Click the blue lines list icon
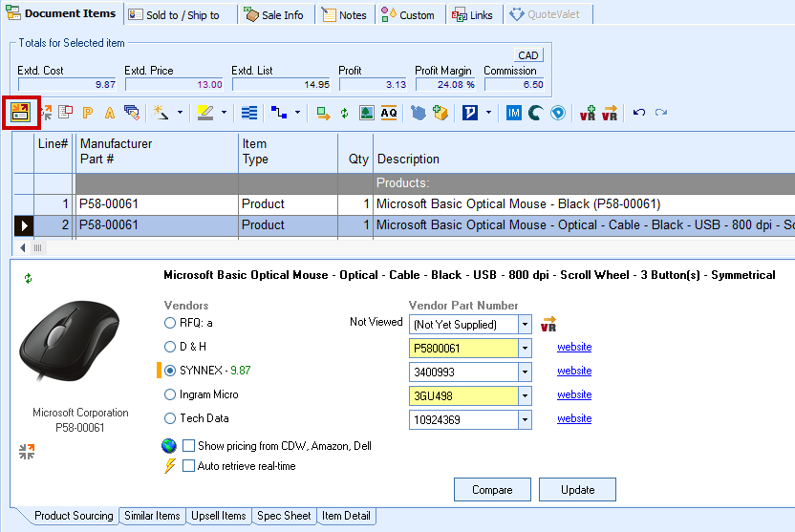The image size is (795, 532). pos(249,113)
